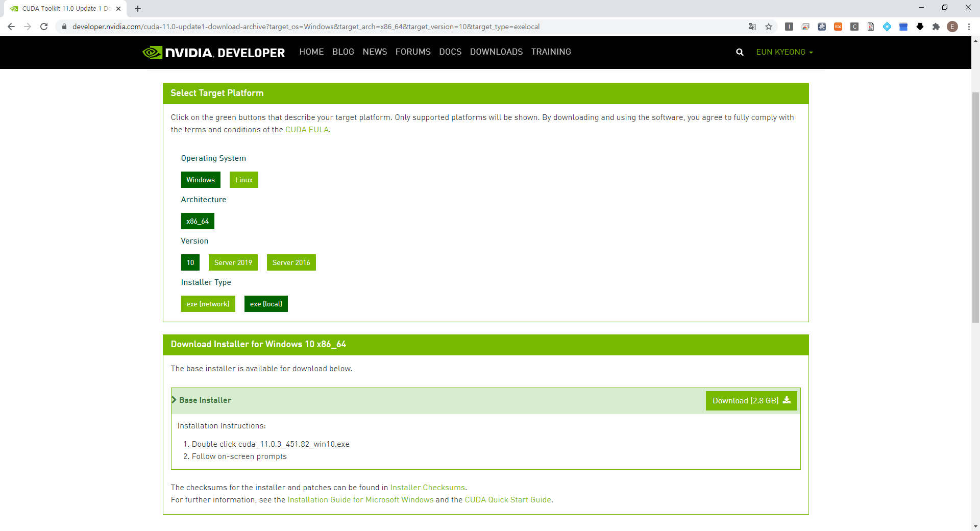
Task: Open Installation Guide for Microsoft Windows link
Action: click(x=360, y=500)
